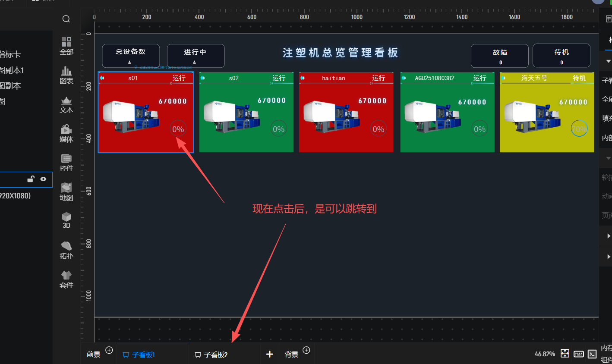Expand the upper collapsed arrow in right panel
The height and width of the screenshot is (364, 612).
[x=609, y=236]
